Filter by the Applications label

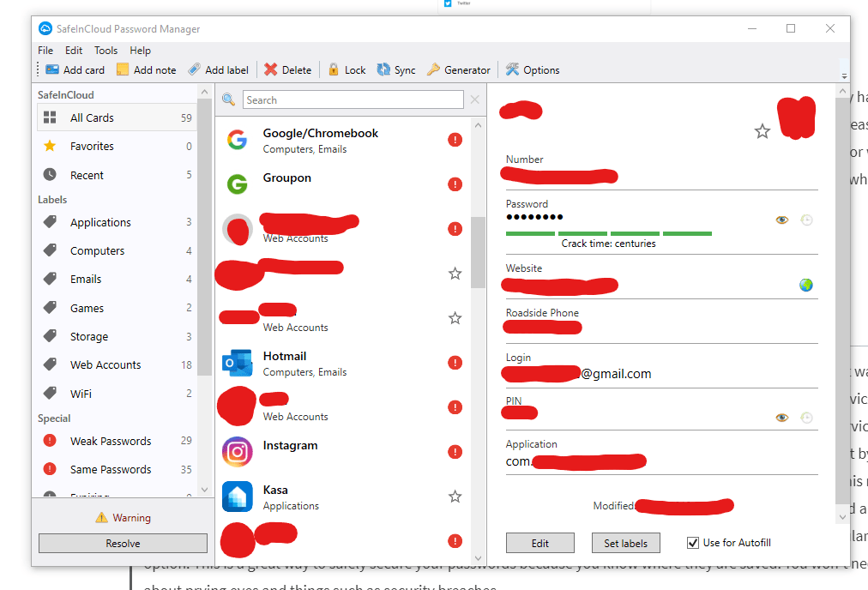click(x=117, y=222)
